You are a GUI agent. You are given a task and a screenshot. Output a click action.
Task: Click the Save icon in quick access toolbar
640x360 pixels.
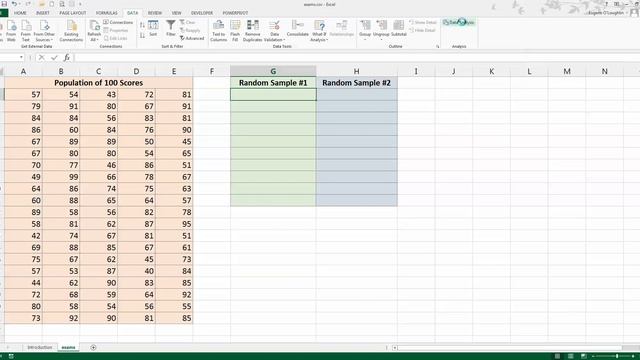coord(4,4)
